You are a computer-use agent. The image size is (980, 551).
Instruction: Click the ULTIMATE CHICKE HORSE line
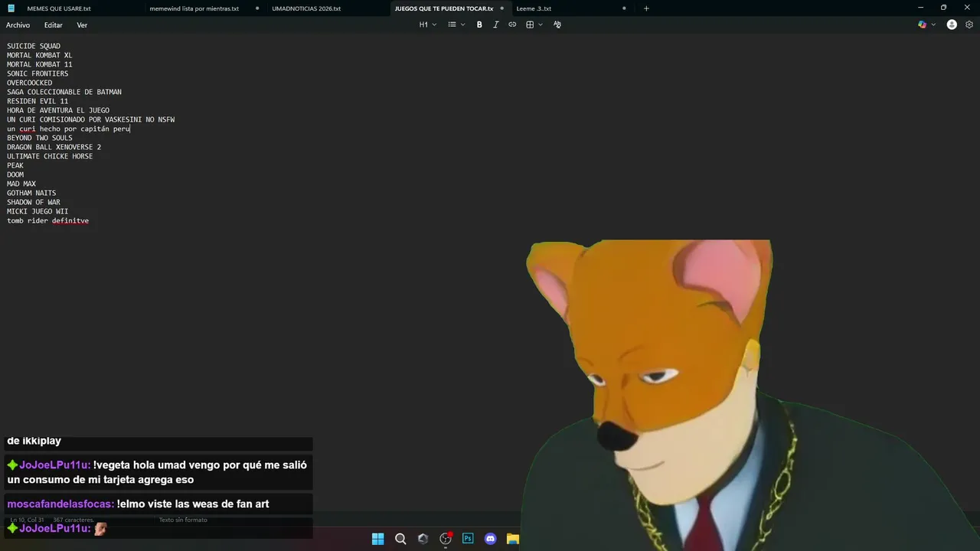pyautogui.click(x=50, y=156)
